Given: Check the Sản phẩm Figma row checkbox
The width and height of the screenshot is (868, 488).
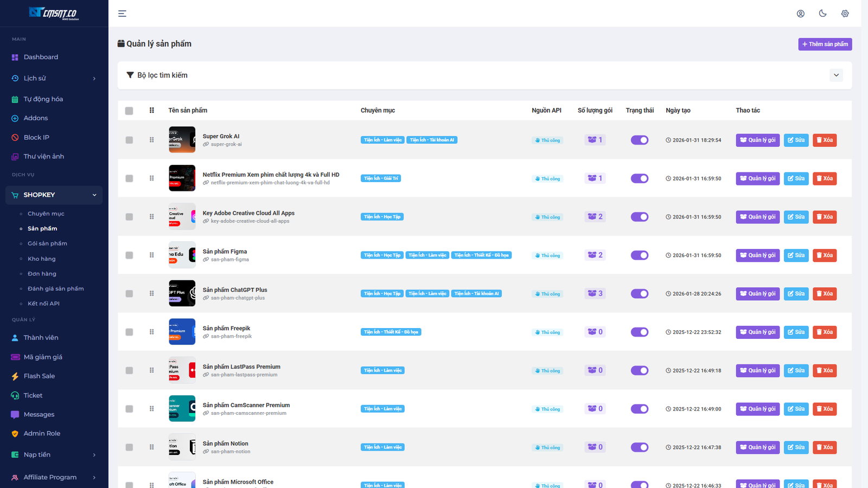Looking at the screenshot, I should click(x=129, y=255).
